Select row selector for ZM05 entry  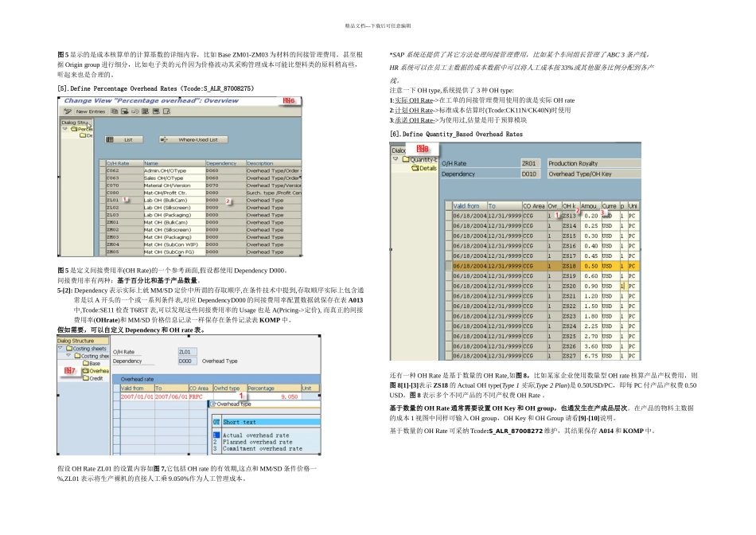coord(102,252)
